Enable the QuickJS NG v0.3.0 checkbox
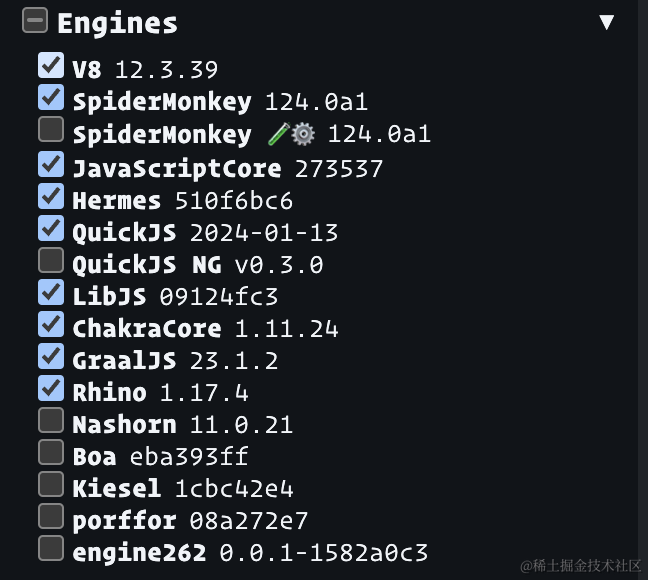The height and width of the screenshot is (580, 648). [x=51, y=260]
